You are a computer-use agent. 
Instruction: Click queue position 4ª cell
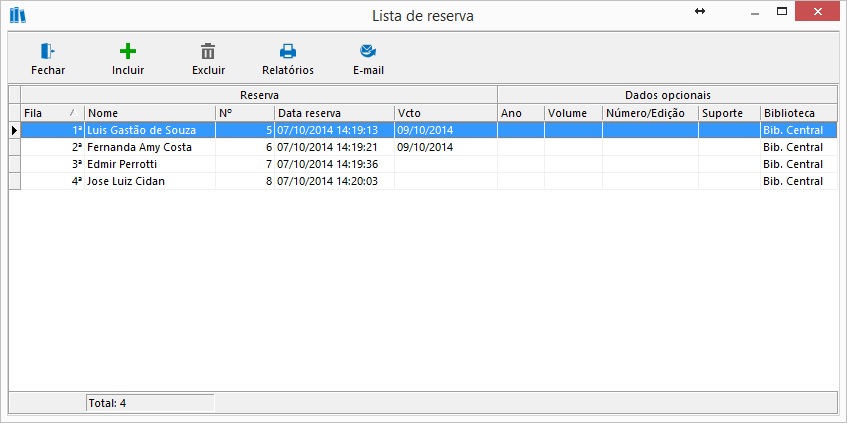(52, 181)
